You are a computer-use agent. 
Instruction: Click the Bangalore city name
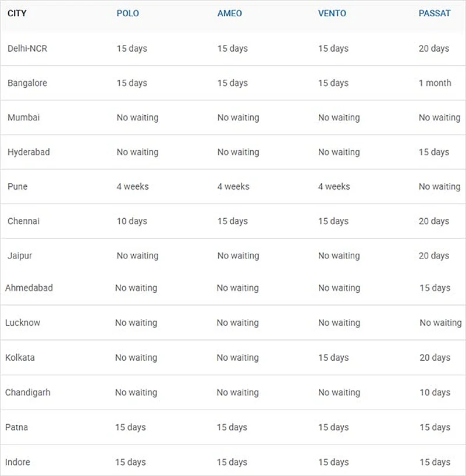(27, 83)
